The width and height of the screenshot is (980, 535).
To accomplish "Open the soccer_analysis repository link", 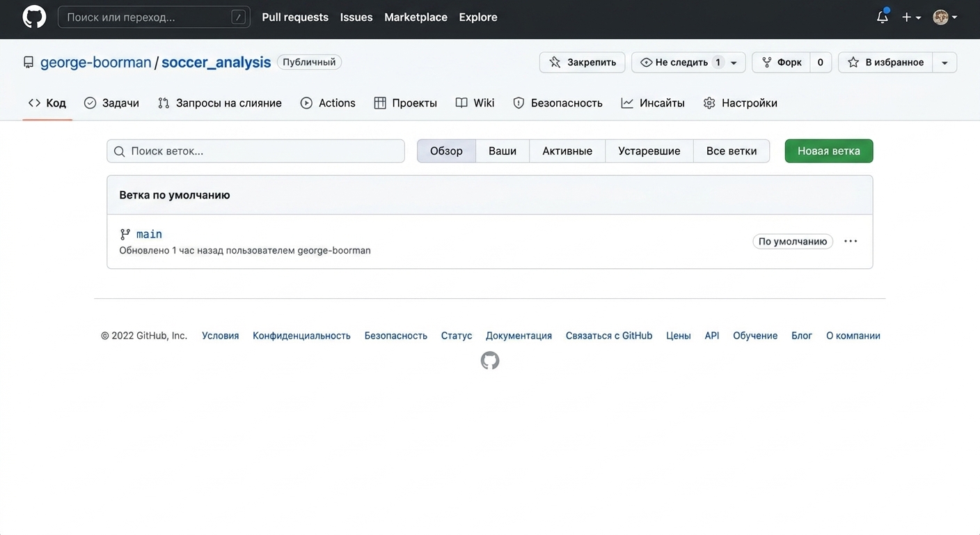I will click(216, 62).
